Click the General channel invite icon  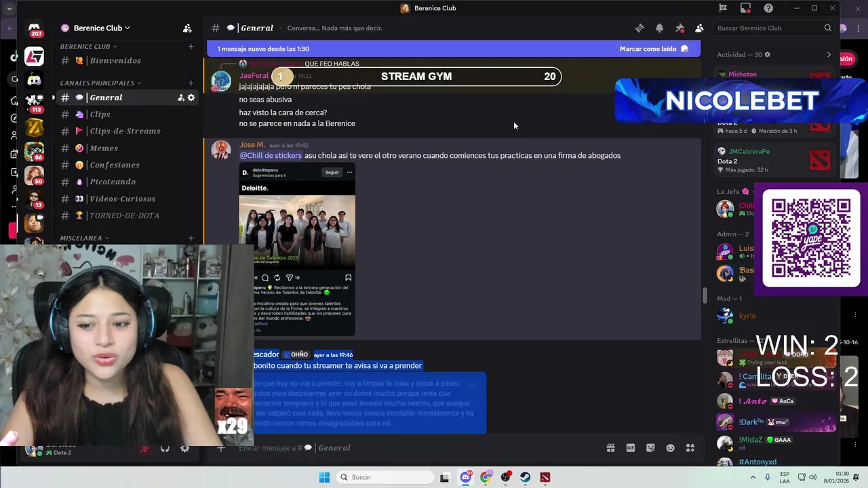pos(181,98)
